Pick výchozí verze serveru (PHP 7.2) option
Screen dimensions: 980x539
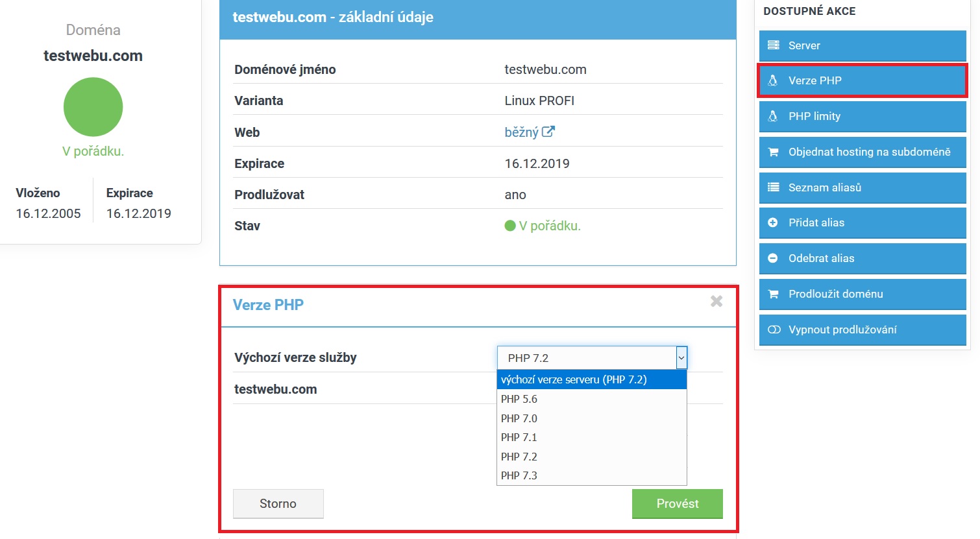click(x=574, y=380)
